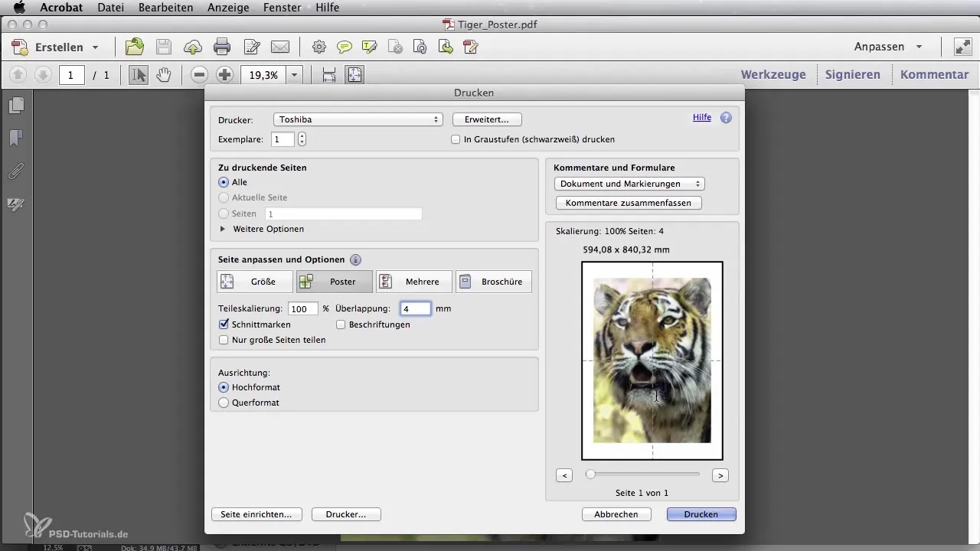Click the edit PDF pencil icon

(x=471, y=47)
